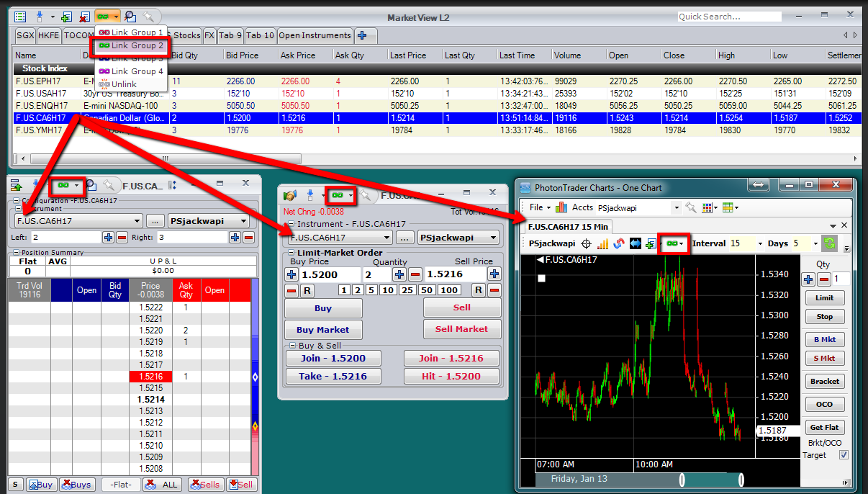The height and width of the screenshot is (494, 868).
Task: Decrease Right quantity with minus button
Action: coord(248,237)
